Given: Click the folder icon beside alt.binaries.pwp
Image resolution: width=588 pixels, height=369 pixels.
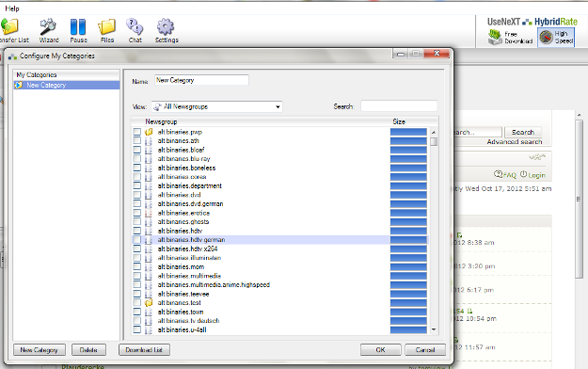Looking at the screenshot, I should click(149, 132).
